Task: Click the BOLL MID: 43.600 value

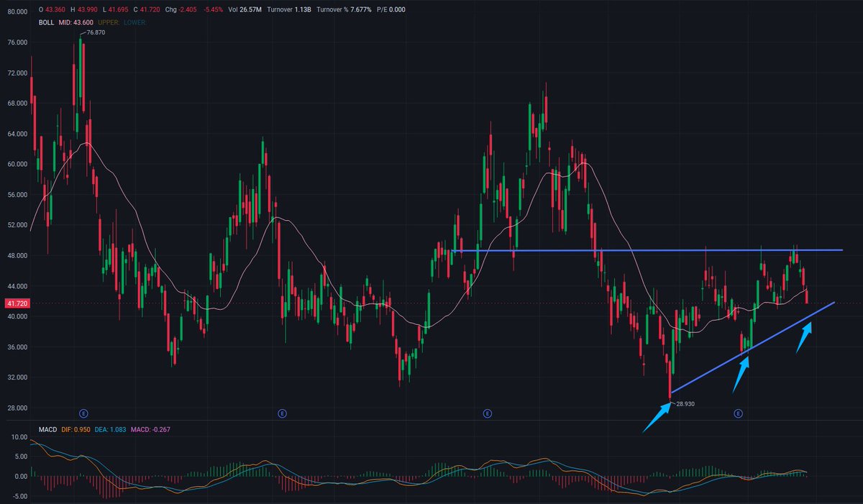Action: point(77,23)
